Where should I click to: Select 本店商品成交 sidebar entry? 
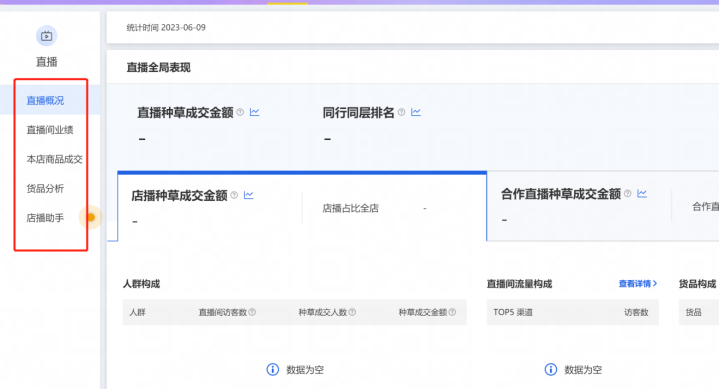tap(54, 159)
